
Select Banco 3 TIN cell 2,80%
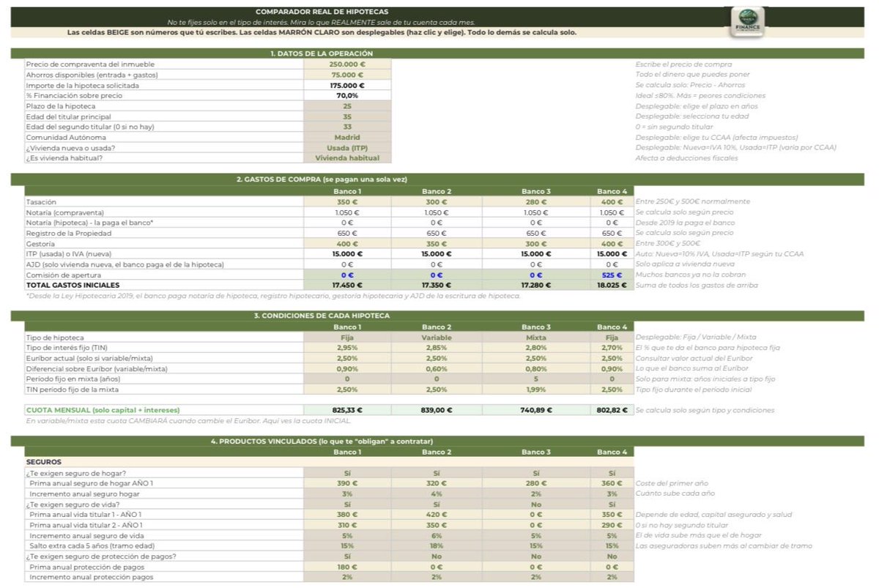click(x=536, y=347)
